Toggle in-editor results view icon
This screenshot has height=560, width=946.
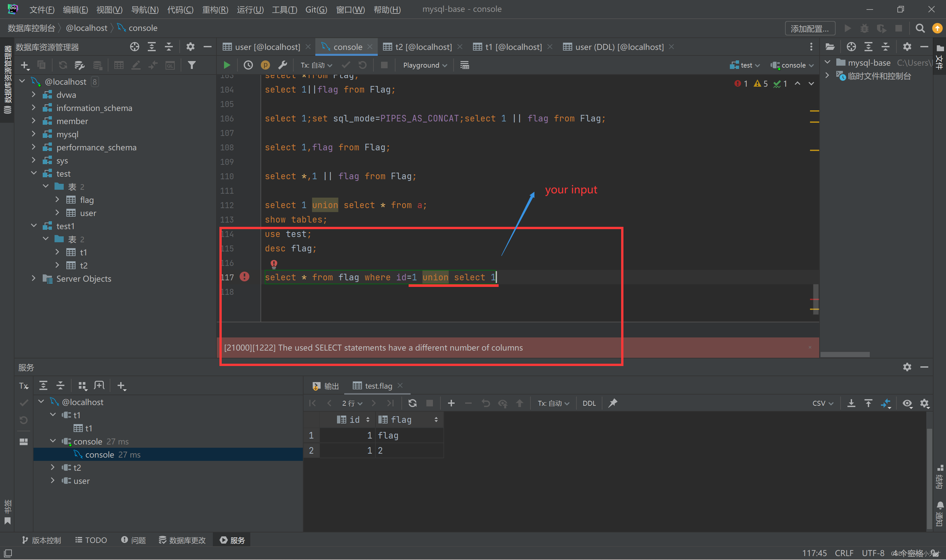464,65
